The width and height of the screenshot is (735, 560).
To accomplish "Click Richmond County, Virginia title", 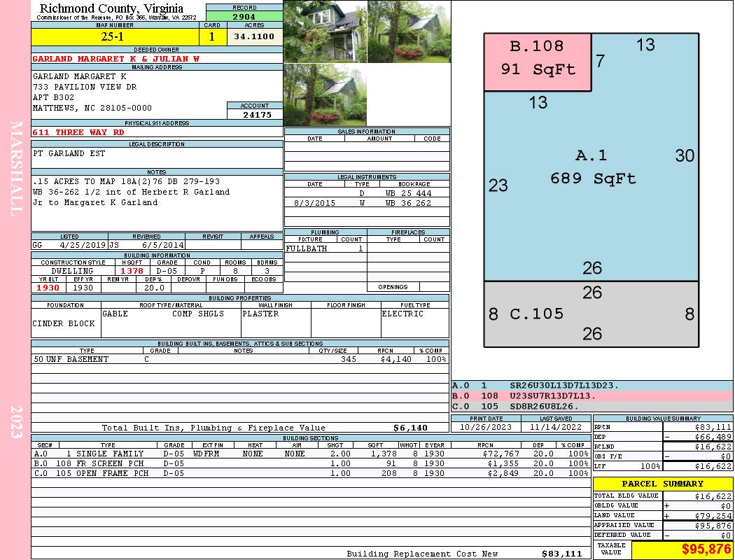I will (111, 8).
